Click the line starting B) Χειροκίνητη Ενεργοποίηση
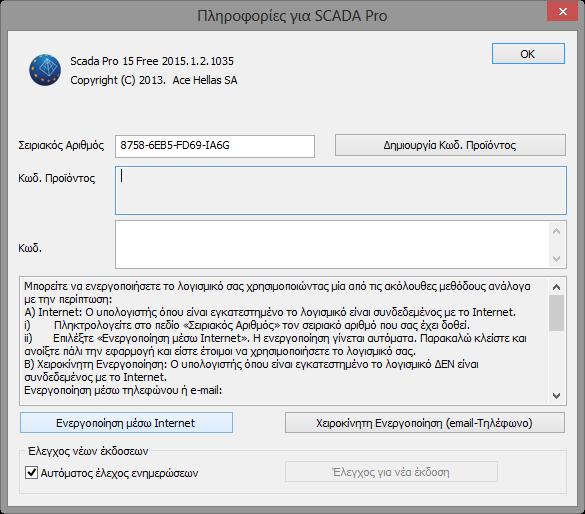Image resolution: width=585 pixels, height=514 pixels. pyautogui.click(x=251, y=364)
